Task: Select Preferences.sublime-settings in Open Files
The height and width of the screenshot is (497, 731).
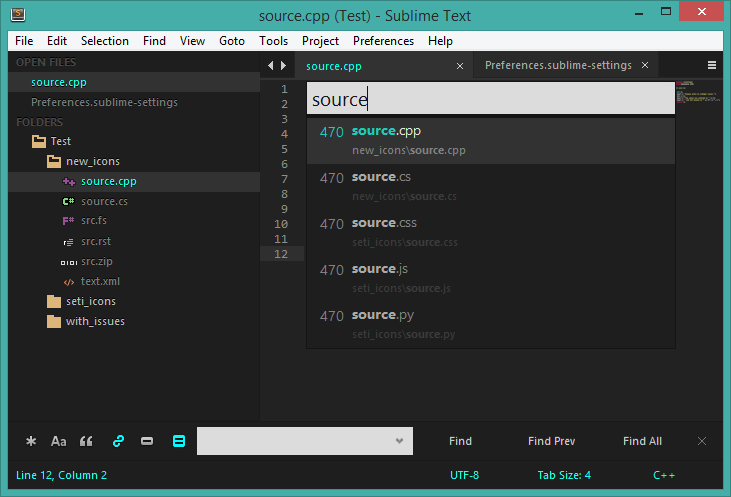Action: 134,102
